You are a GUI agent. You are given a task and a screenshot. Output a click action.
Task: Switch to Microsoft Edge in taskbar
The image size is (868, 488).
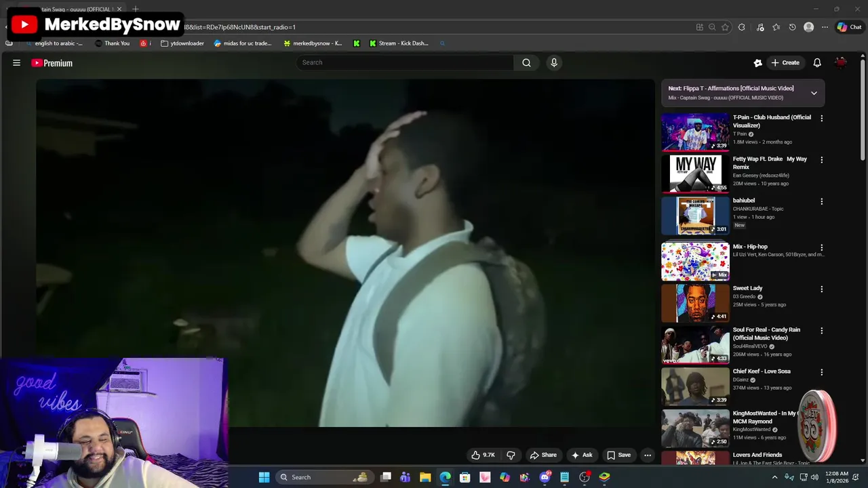[x=445, y=477]
